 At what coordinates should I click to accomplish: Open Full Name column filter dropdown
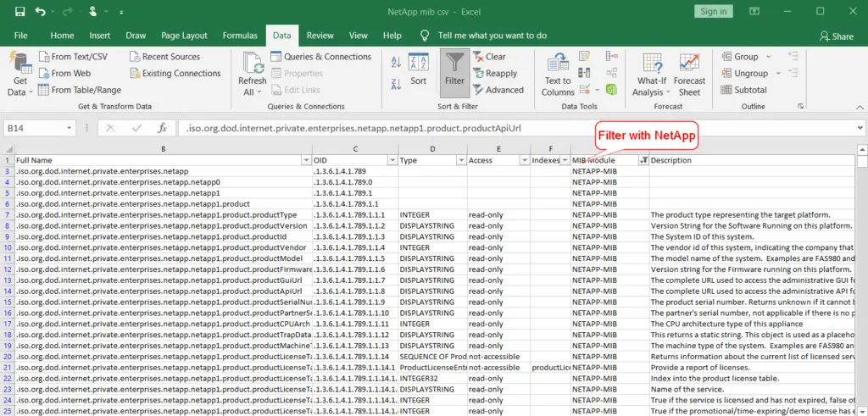point(306,160)
